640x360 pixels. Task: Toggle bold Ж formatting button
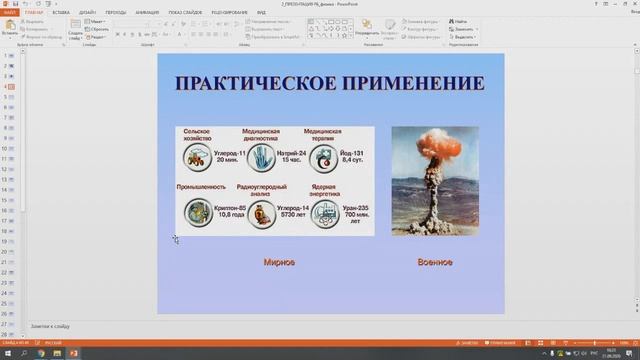click(x=118, y=35)
